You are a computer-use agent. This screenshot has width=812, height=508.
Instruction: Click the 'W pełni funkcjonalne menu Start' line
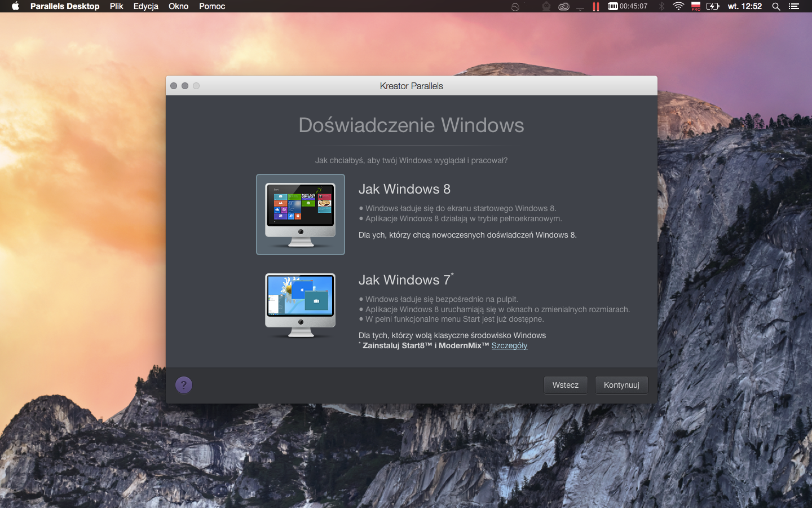pyautogui.click(x=451, y=319)
